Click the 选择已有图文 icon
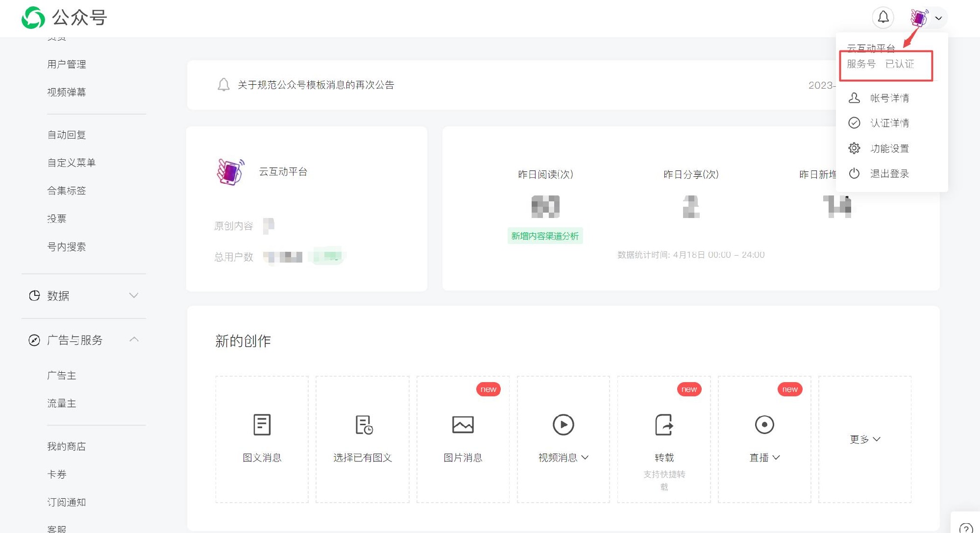Viewport: 980px width, 533px height. click(364, 424)
